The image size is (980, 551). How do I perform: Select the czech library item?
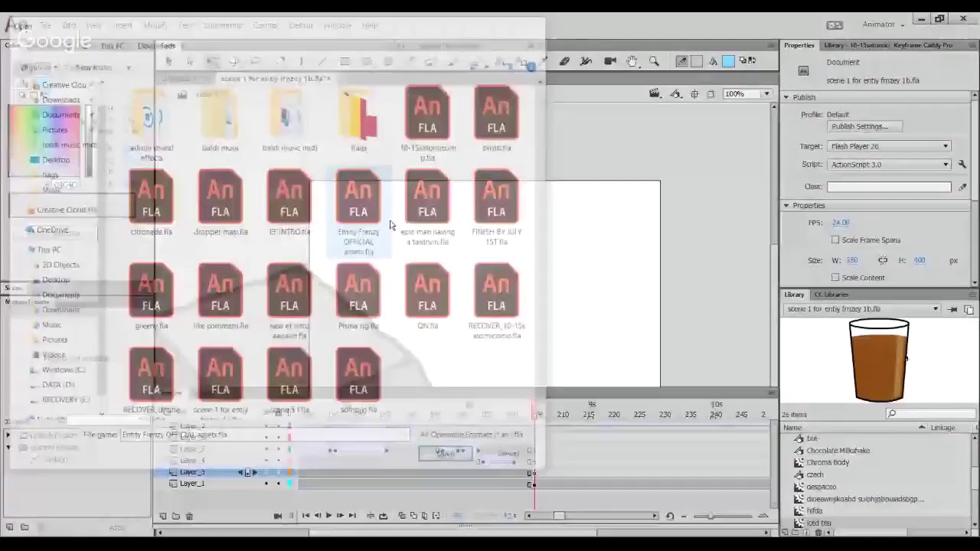[x=815, y=474]
